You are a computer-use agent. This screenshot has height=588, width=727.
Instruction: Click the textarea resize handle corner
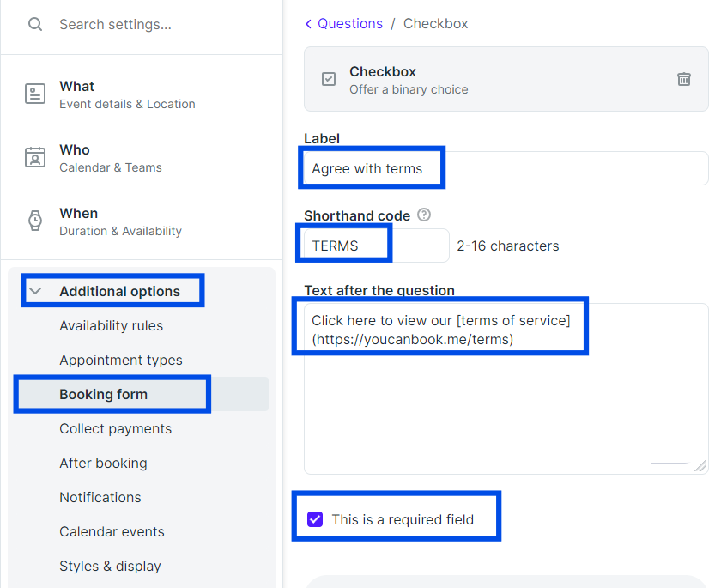(700, 465)
